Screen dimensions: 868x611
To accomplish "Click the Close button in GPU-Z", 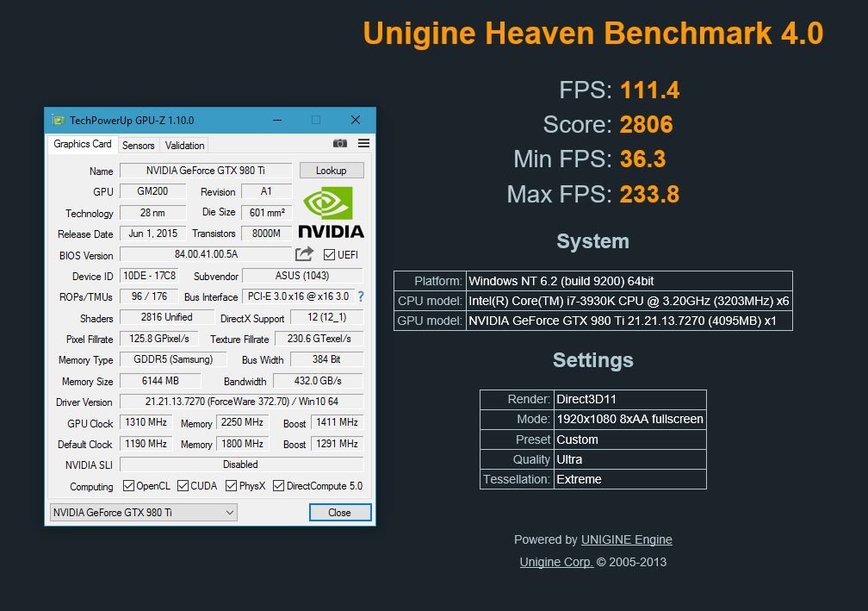I will [x=340, y=513].
